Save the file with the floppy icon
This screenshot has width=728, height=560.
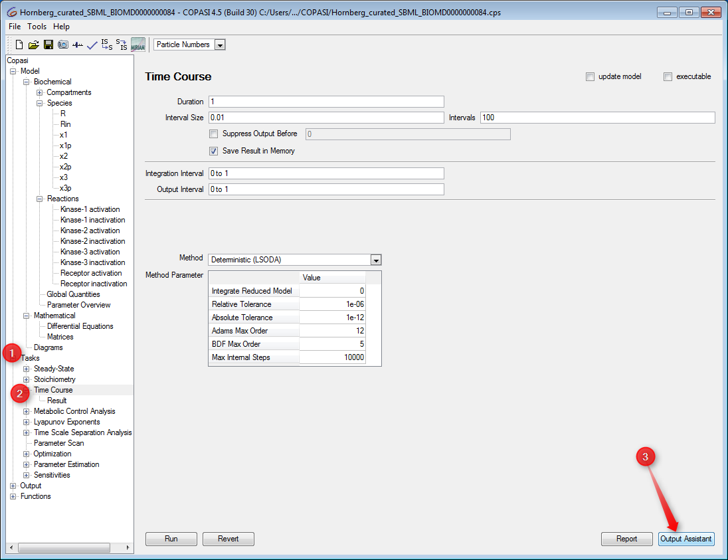point(48,45)
